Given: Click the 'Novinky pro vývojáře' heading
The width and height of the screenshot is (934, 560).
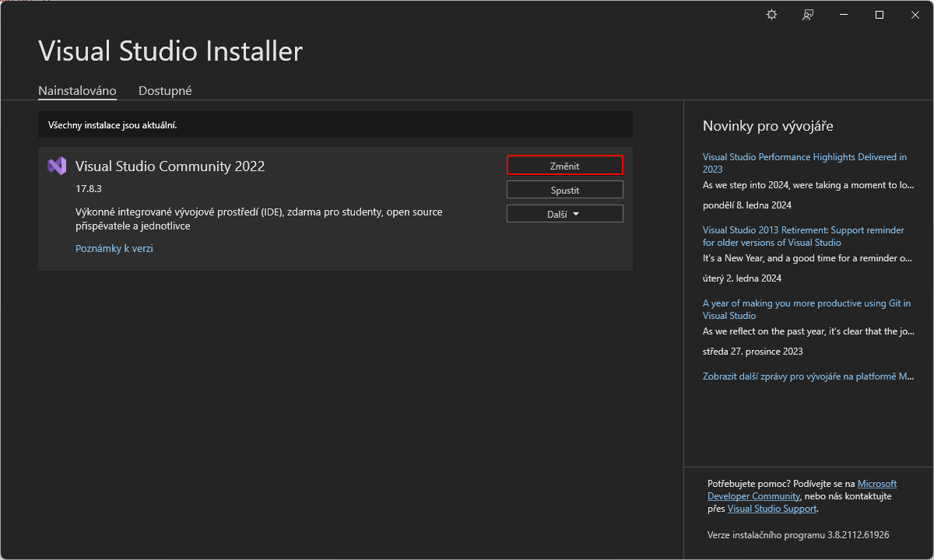Looking at the screenshot, I should pyautogui.click(x=768, y=126).
